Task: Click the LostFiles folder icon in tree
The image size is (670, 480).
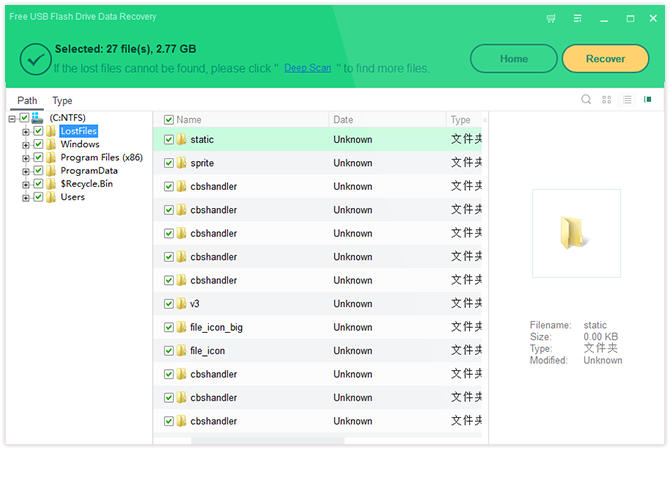Action: pos(51,131)
